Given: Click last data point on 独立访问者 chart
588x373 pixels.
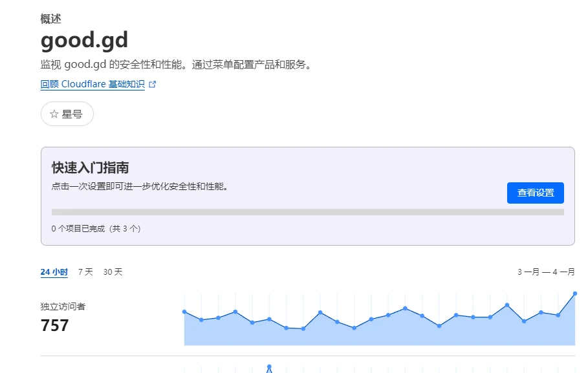Looking at the screenshot, I should 574,293.
